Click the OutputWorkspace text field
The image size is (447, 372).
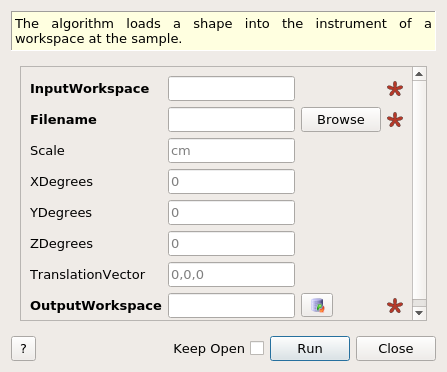pyautogui.click(x=231, y=305)
